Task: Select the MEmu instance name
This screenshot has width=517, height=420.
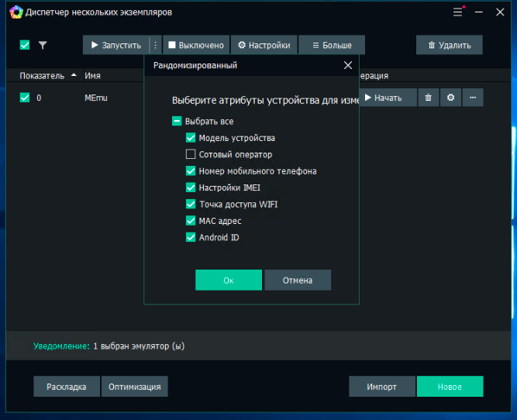Action: [x=96, y=98]
